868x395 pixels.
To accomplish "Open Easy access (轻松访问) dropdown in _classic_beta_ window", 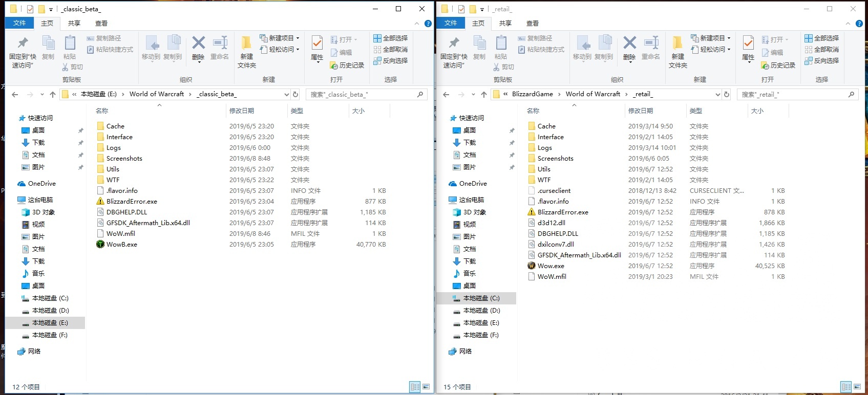I will (280, 50).
